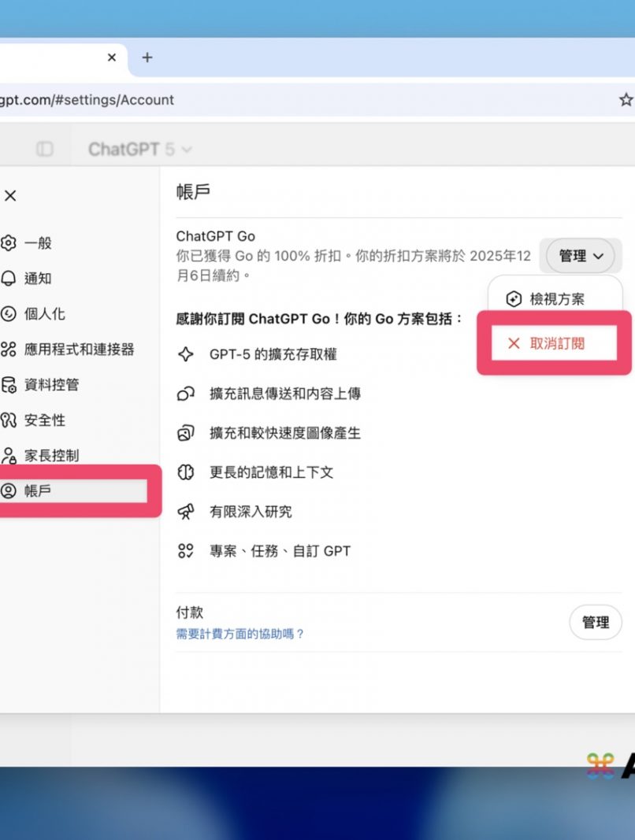The image size is (635, 840).
Task: Choose 檢視方案 from the dropdown menu
Action: point(556,299)
